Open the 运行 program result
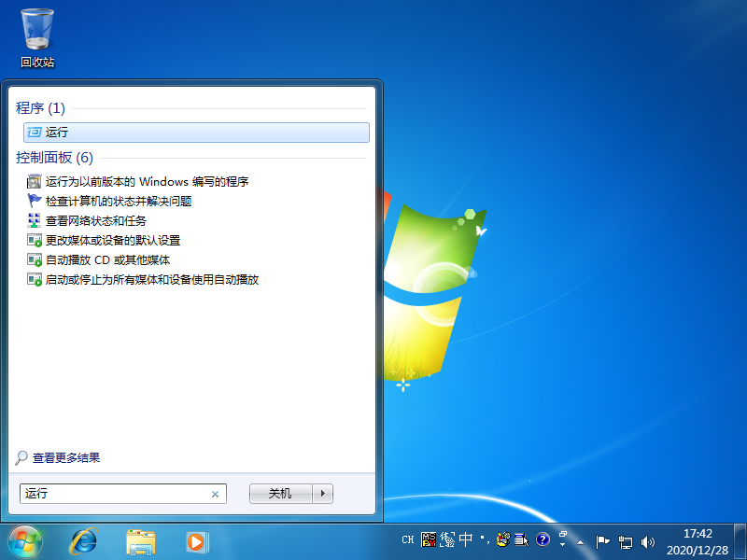This screenshot has width=747, height=560. pyautogui.click(x=57, y=133)
